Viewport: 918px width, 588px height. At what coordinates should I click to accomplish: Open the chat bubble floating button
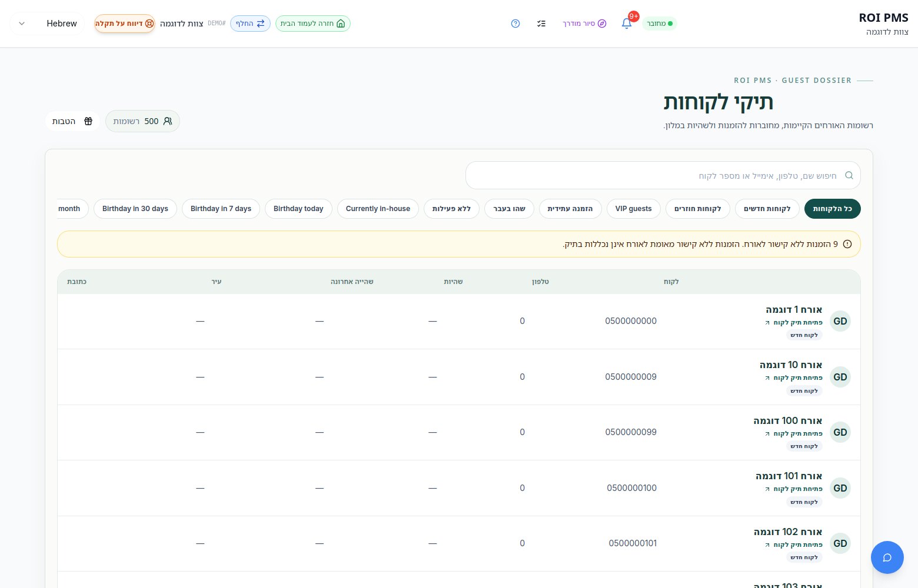click(887, 557)
